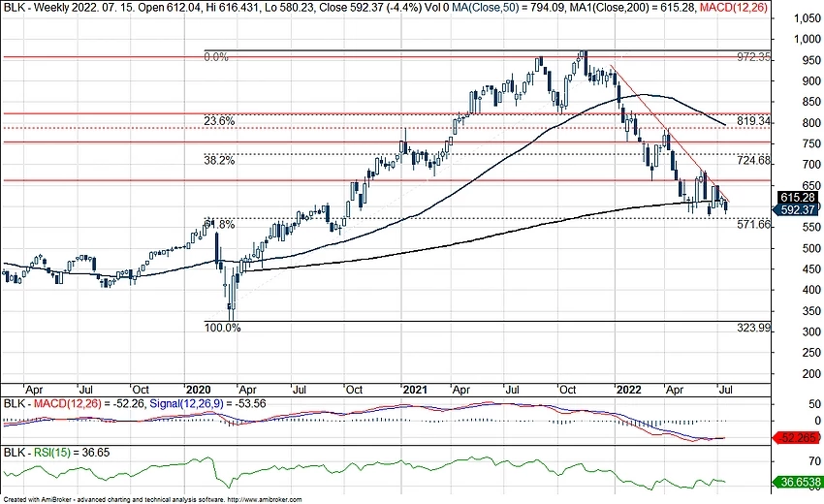824x504 pixels.
Task: Click the Signal(12,26,9) = -53.56 legend
Action: pos(207,403)
